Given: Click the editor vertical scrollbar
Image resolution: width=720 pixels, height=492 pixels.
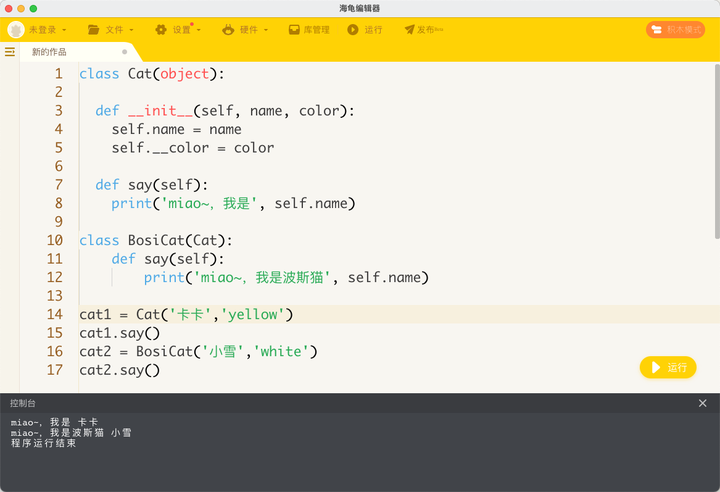Looking at the screenshot, I should click(717, 152).
